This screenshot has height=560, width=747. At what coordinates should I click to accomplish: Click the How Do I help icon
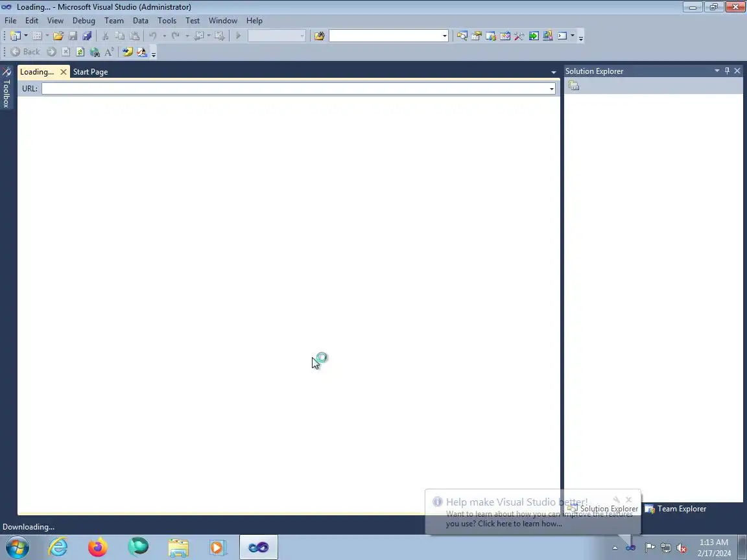click(127, 52)
